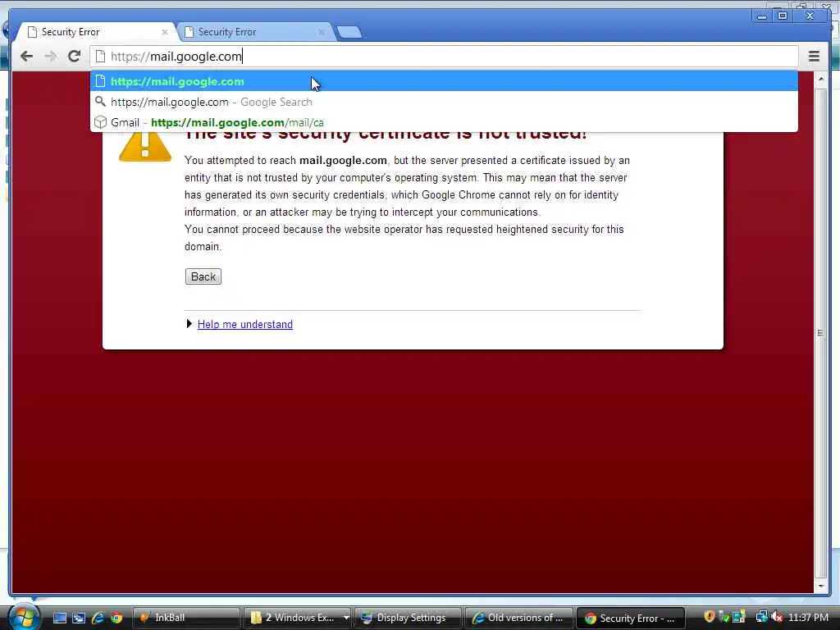Click the 11:37 PM system clock
This screenshot has width=840, height=630.
[x=808, y=617]
